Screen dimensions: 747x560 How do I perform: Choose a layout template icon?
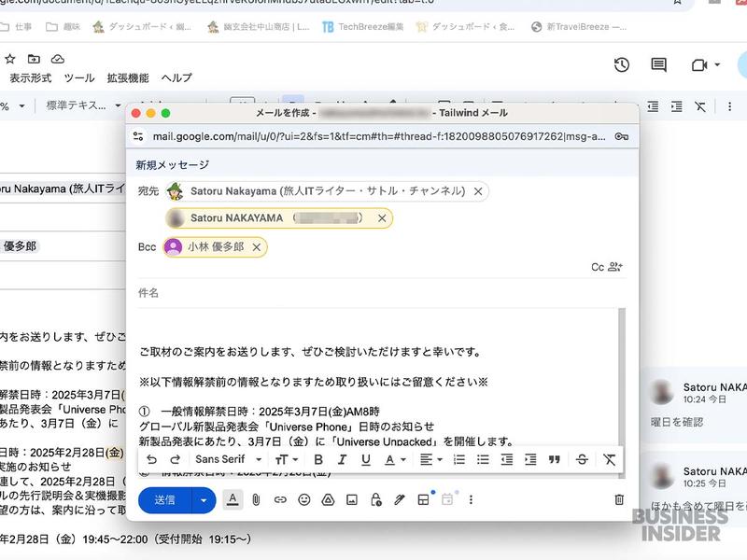click(423, 499)
